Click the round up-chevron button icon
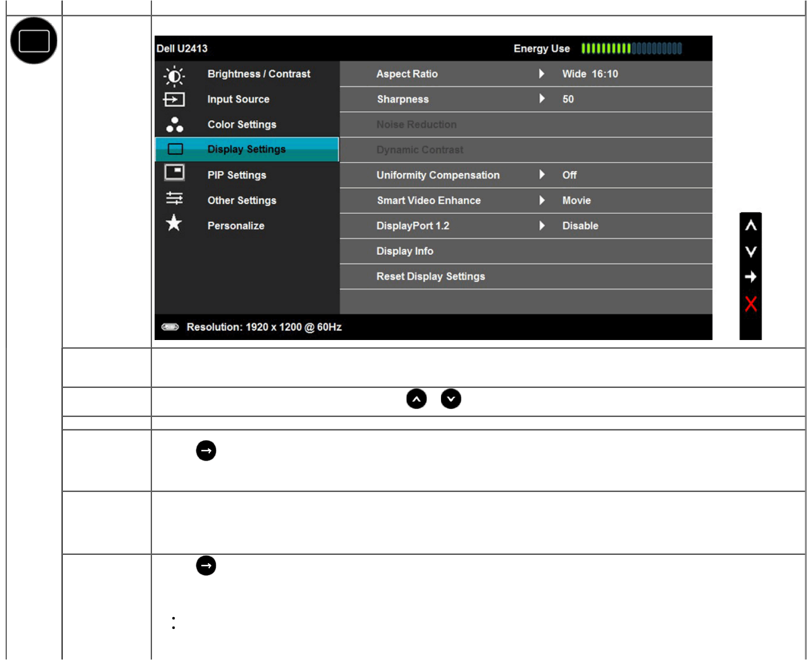This screenshot has height=660, width=812. coord(417,399)
